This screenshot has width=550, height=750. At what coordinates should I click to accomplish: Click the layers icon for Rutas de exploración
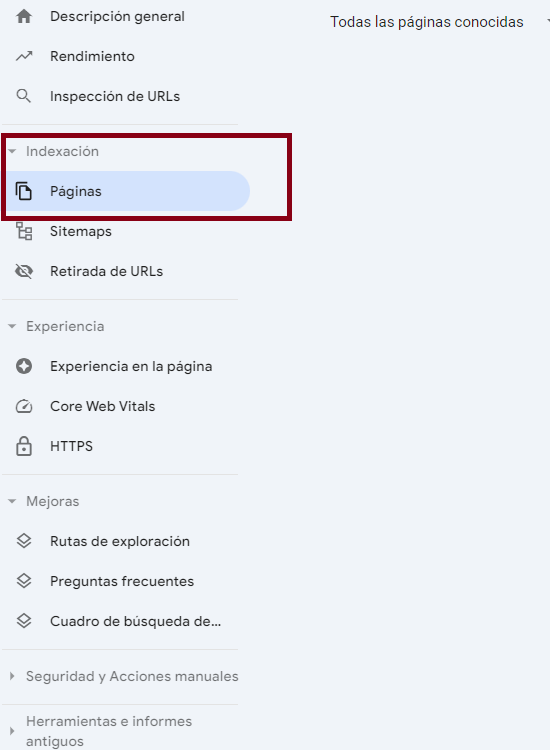coord(24,541)
